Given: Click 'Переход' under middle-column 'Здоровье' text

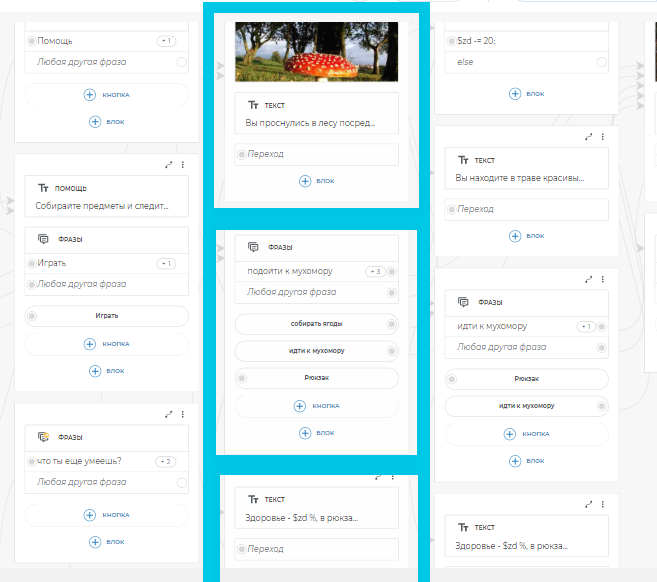Looking at the screenshot, I should (x=317, y=549).
